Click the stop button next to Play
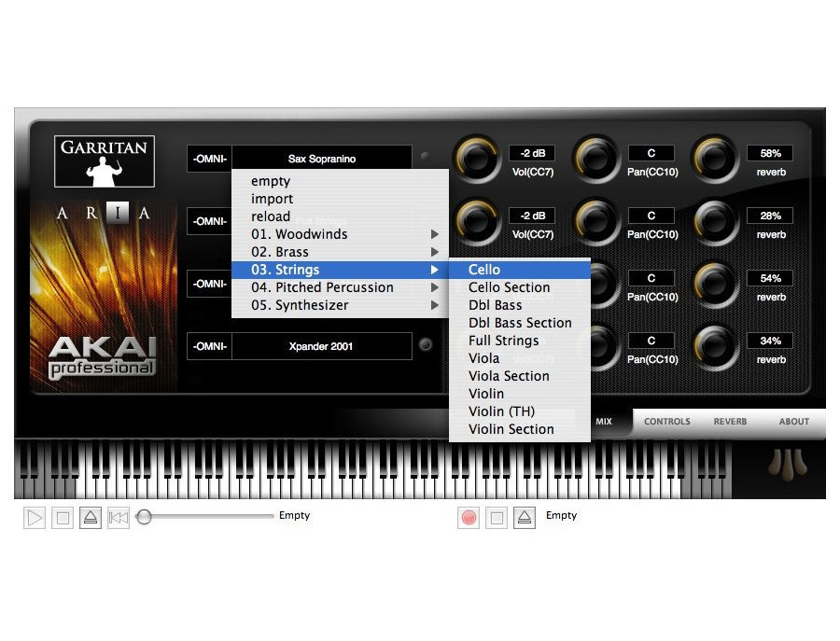The image size is (840, 641). pyautogui.click(x=63, y=518)
